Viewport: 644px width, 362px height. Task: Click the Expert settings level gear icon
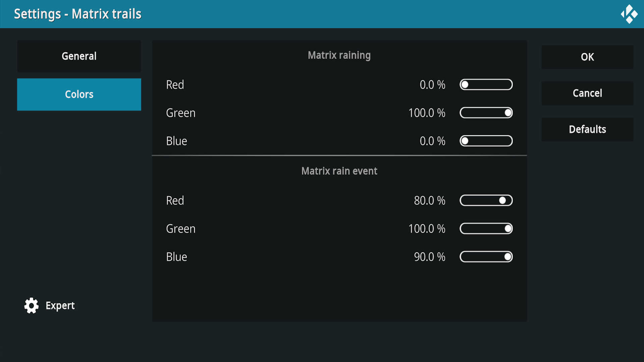tap(32, 305)
